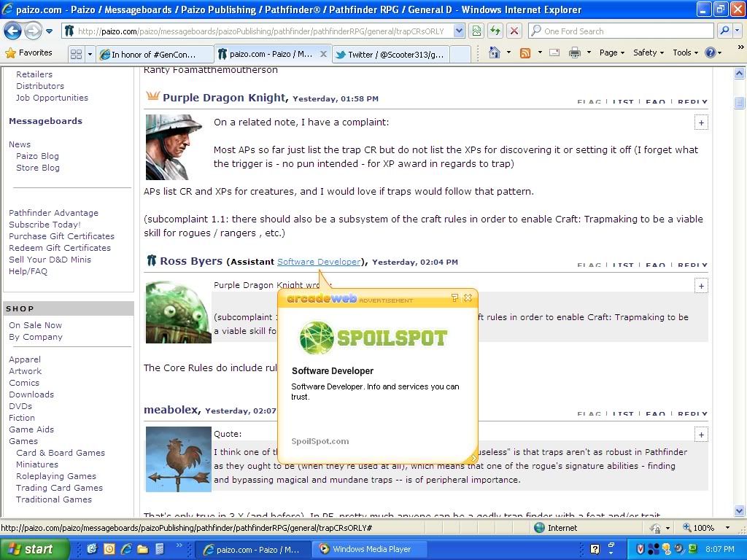Click the browser Back button
The width and height of the screenshot is (747, 560).
tap(12, 31)
